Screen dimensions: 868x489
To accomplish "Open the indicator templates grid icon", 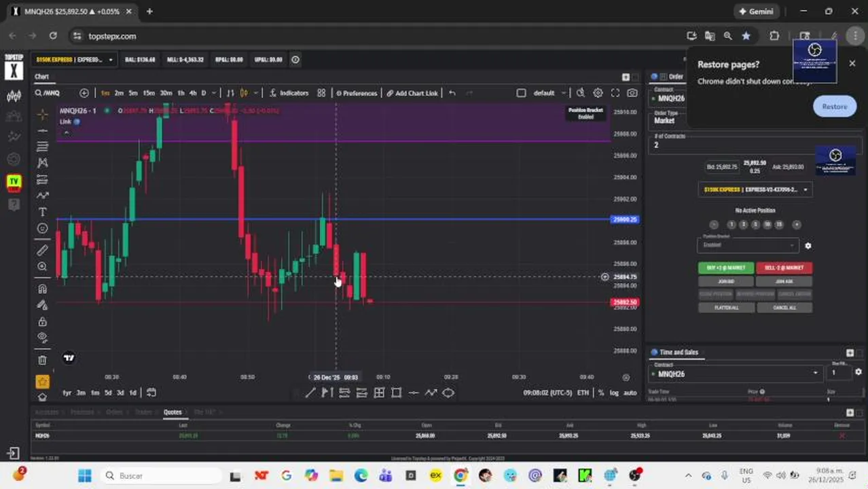I will point(321,93).
